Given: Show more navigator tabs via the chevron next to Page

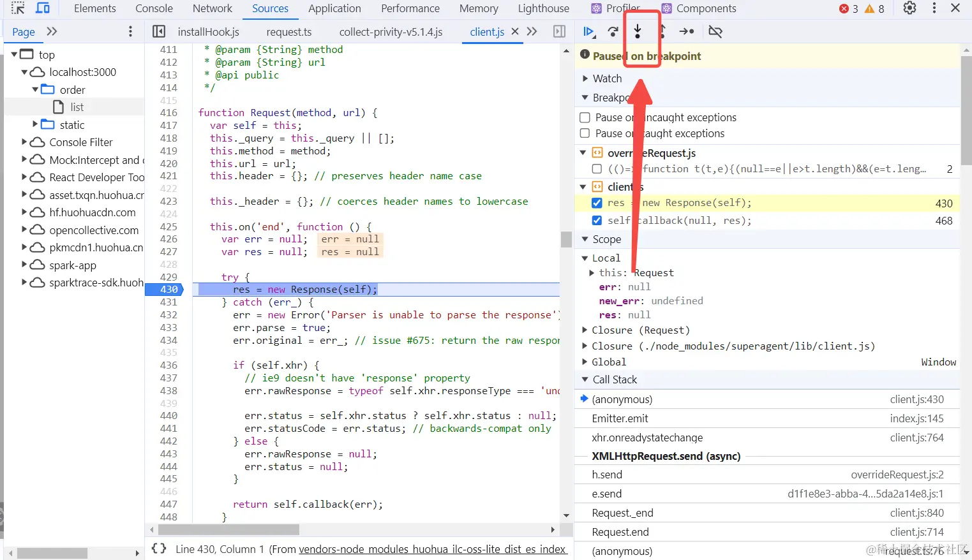Looking at the screenshot, I should pyautogui.click(x=52, y=31).
